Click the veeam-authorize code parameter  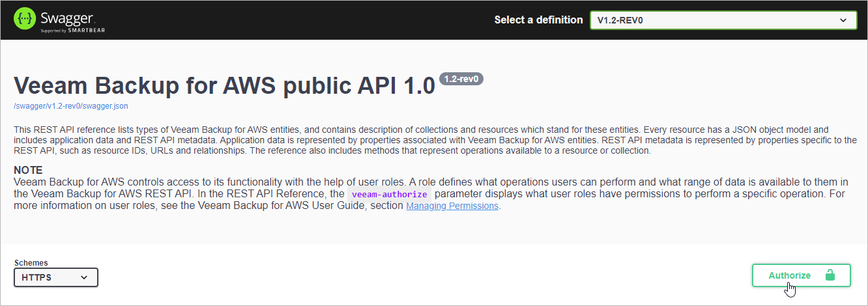[389, 194]
